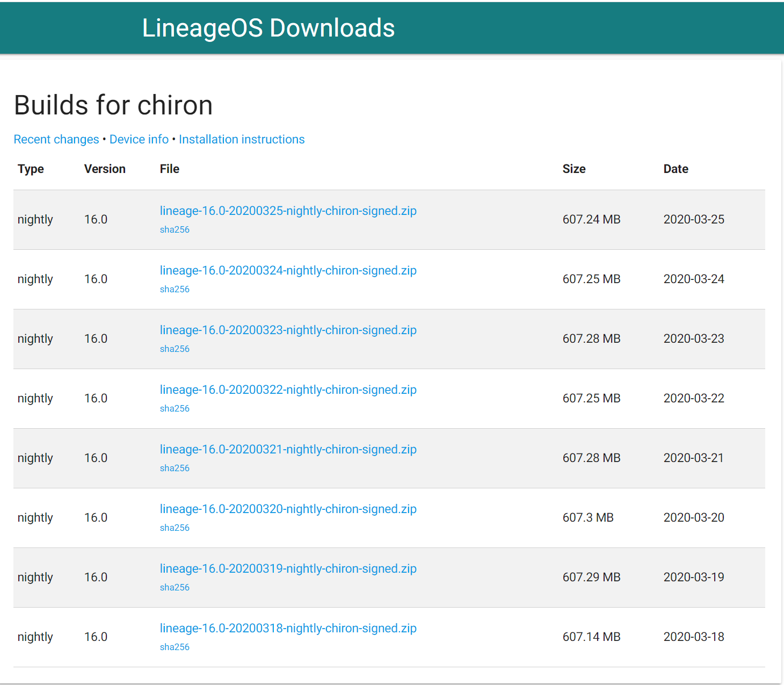784x685 pixels.
Task: Open sha256 link for 20200321 build
Action: (x=175, y=468)
